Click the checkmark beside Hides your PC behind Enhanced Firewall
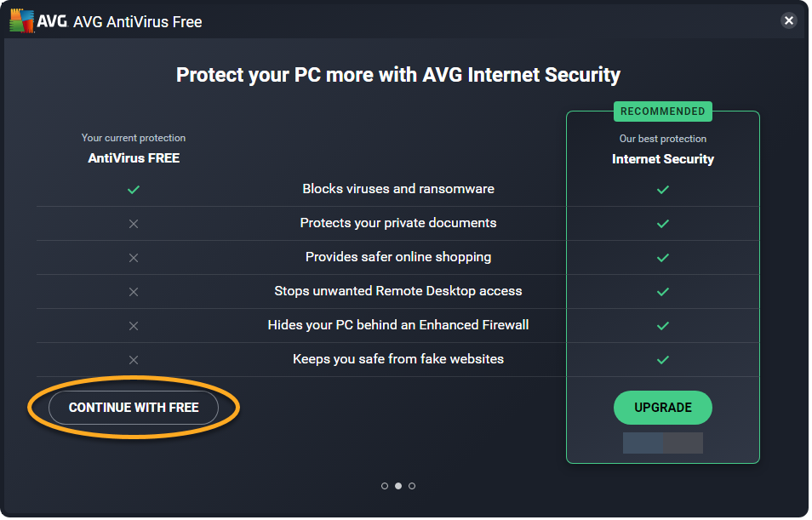The height and width of the screenshot is (520, 812). click(x=663, y=326)
